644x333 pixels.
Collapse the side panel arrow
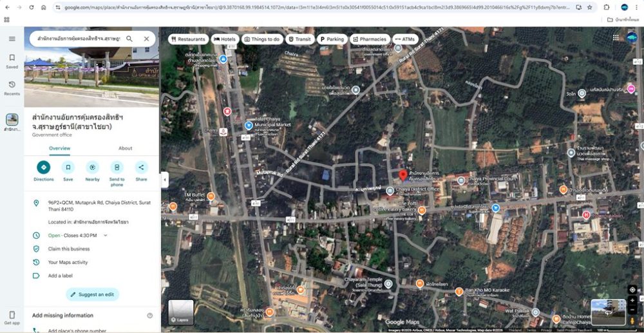click(164, 180)
